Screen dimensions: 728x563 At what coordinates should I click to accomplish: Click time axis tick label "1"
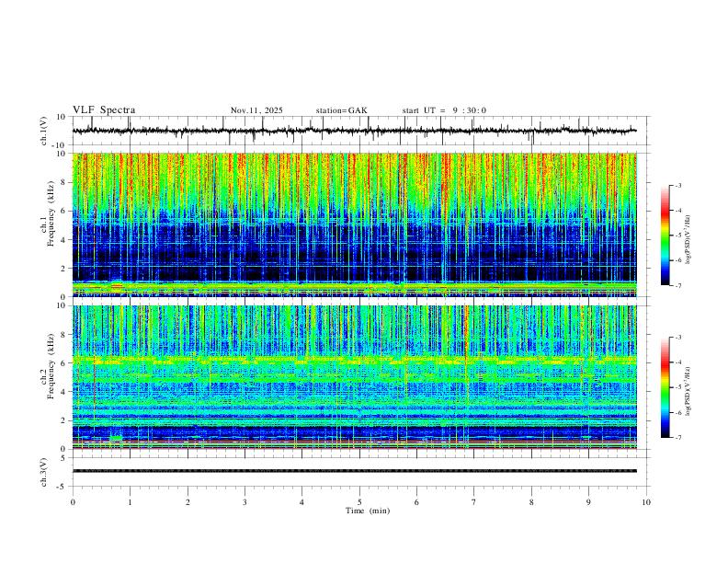(x=130, y=502)
